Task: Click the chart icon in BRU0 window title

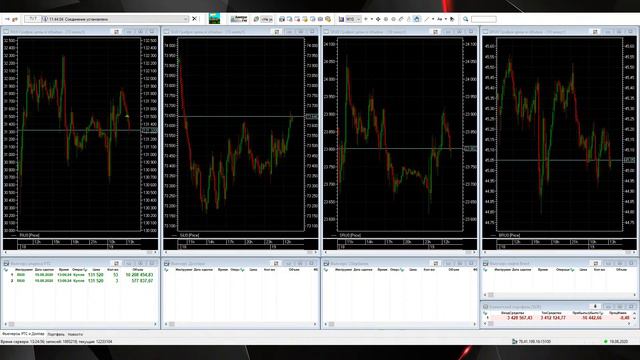Action: (x=486, y=31)
